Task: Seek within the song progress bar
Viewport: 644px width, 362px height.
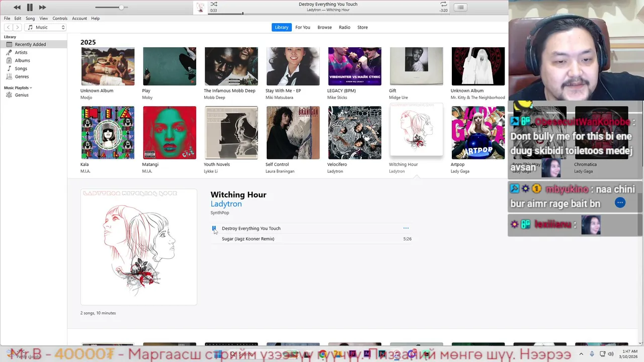Action: 328,14
